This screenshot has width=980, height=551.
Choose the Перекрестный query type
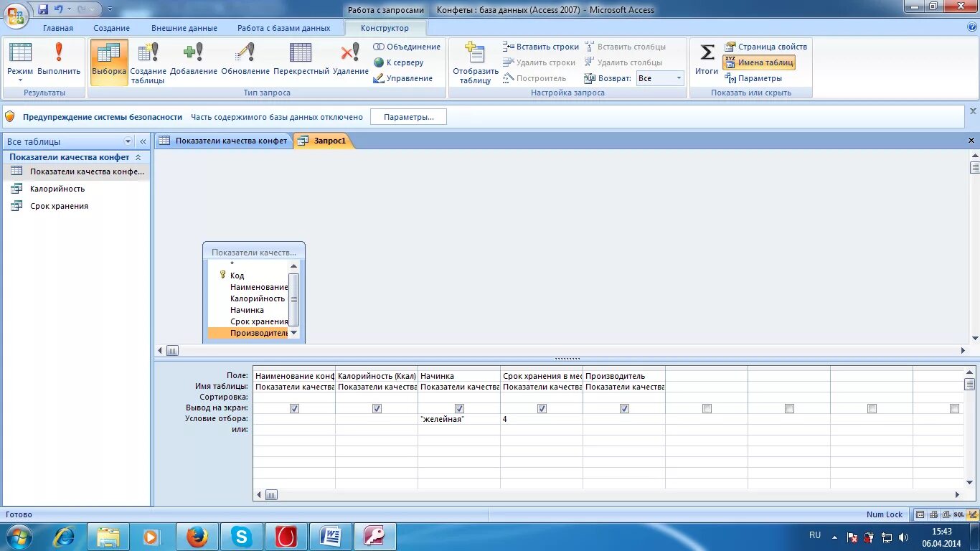point(301,59)
